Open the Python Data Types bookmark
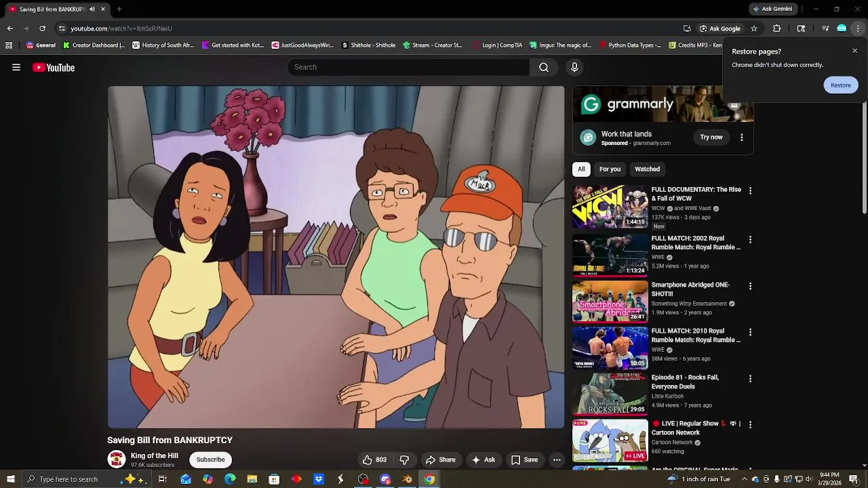This screenshot has height=488, width=868. tap(630, 45)
